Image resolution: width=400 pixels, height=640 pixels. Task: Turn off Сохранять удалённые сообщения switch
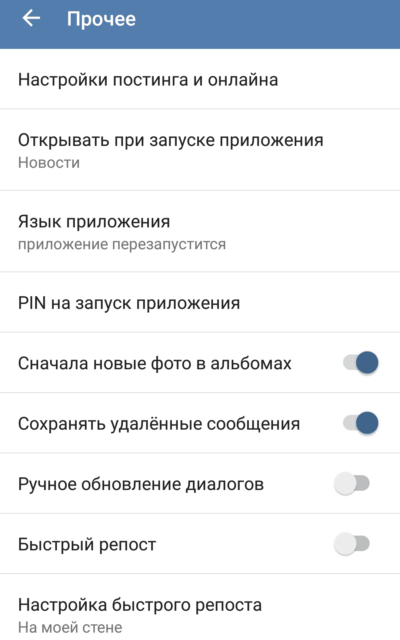[360, 423]
